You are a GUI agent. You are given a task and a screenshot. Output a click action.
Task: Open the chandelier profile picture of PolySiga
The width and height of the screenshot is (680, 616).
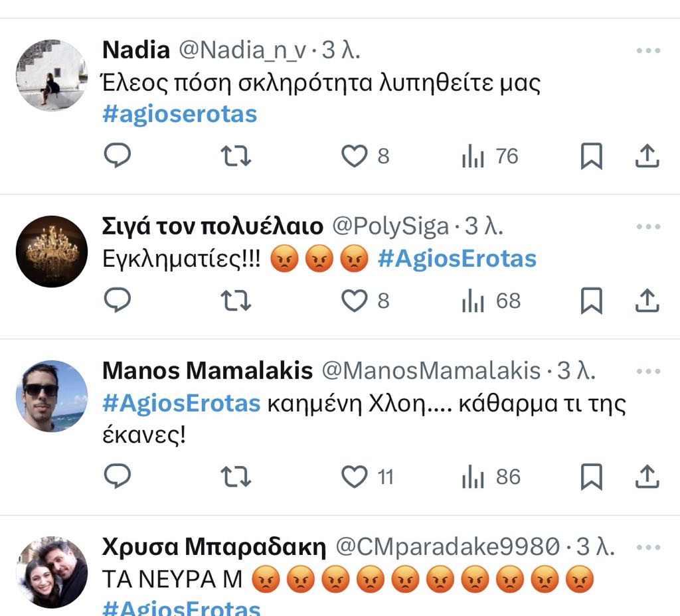[52, 251]
